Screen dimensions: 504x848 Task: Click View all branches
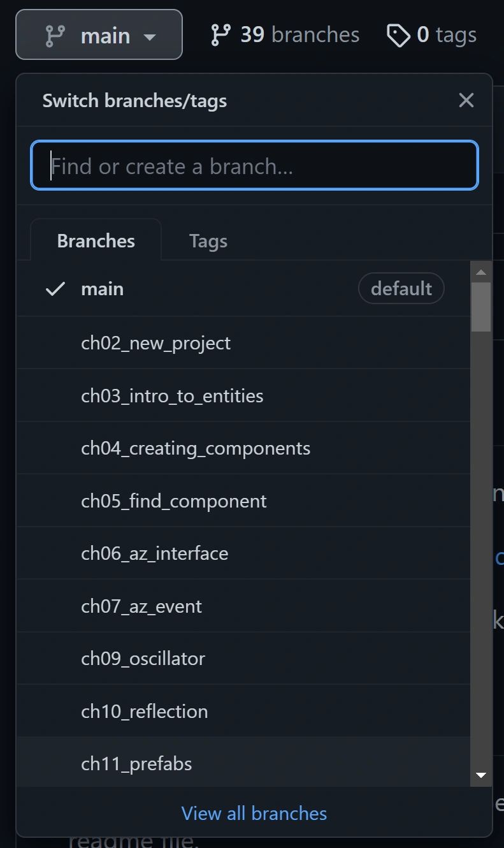[254, 813]
